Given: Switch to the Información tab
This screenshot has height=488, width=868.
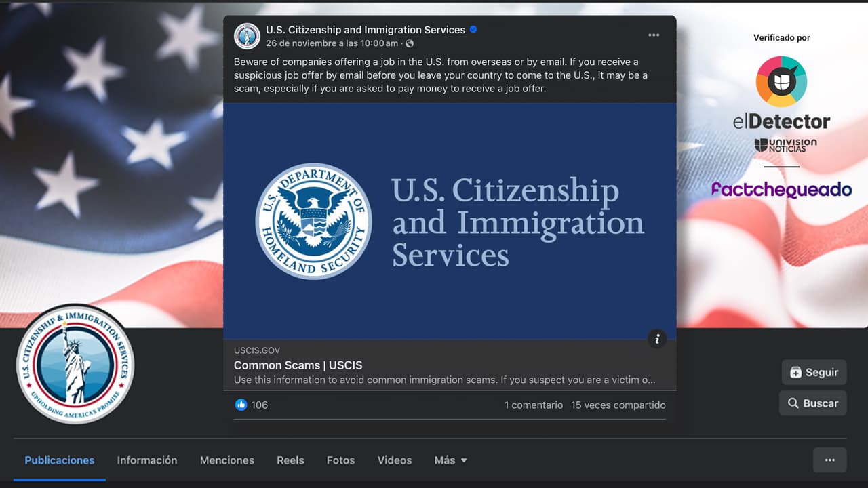Looking at the screenshot, I should point(147,460).
